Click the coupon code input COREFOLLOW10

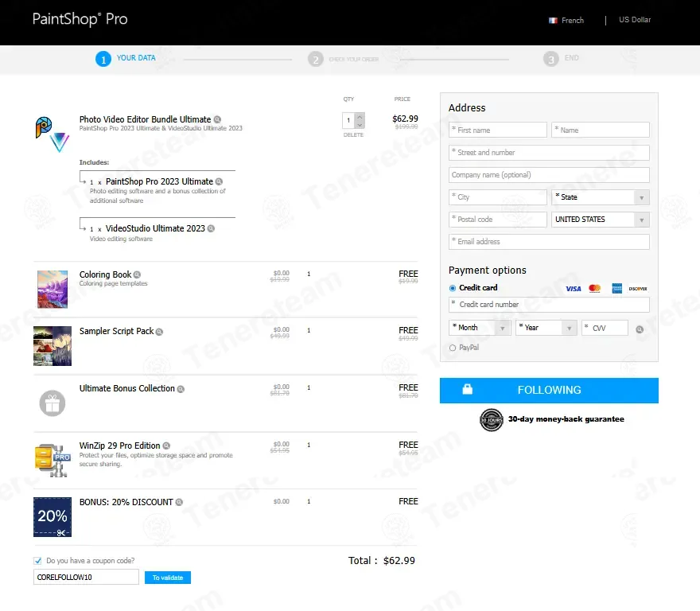86,577
